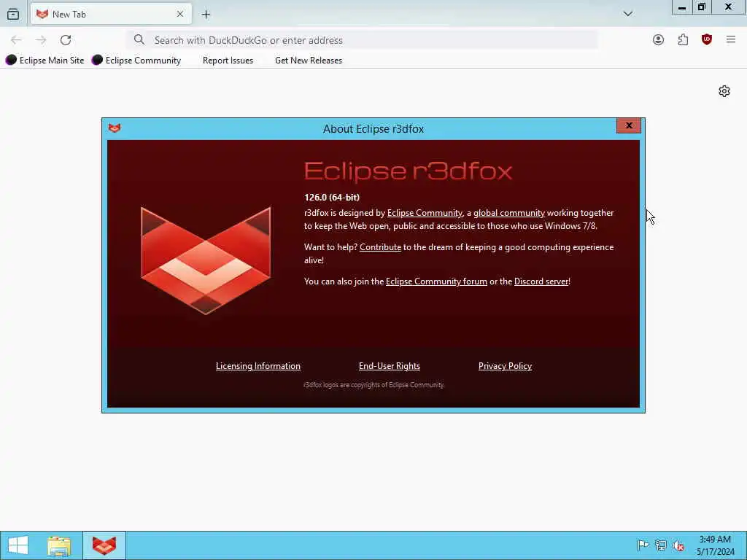Open Action Center flag tray icon
Screen dimensions: 747x560
[x=643, y=545]
